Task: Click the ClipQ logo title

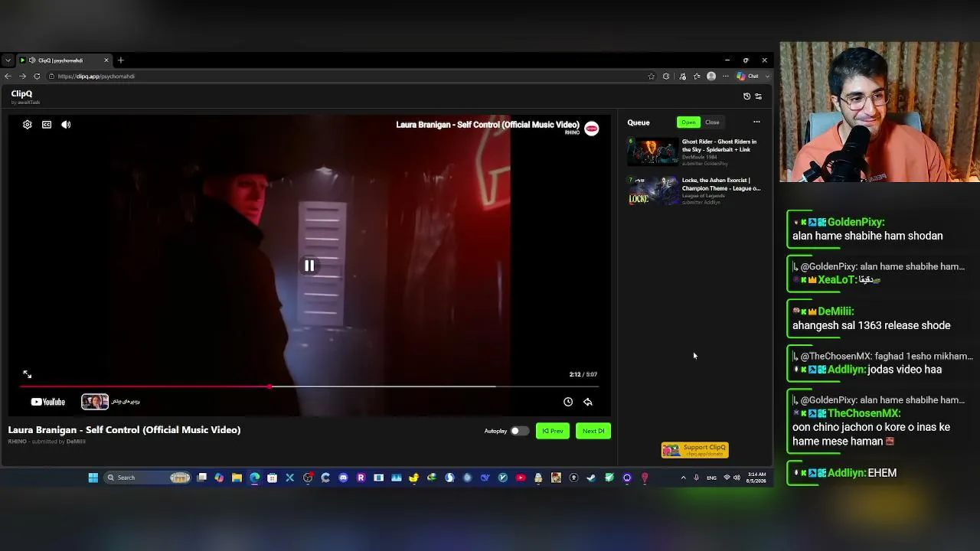Action: click(x=21, y=93)
